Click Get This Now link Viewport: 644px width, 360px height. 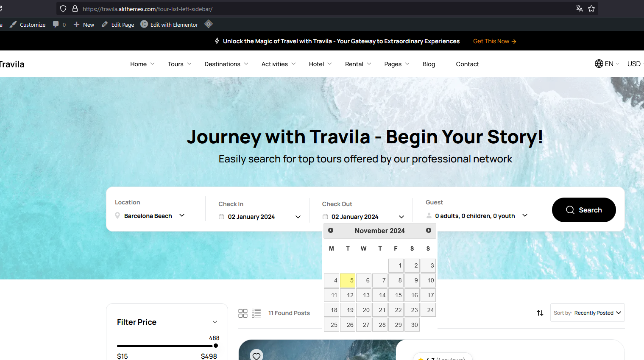494,41
